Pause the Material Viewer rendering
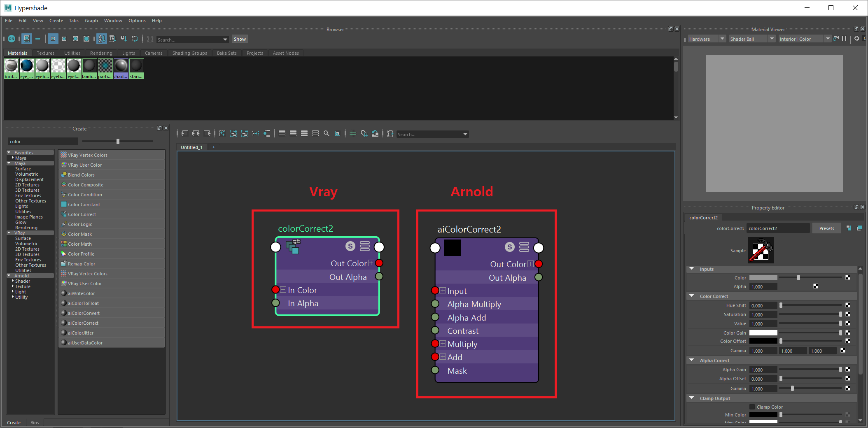Viewport: 868px width, 428px height. [x=844, y=39]
